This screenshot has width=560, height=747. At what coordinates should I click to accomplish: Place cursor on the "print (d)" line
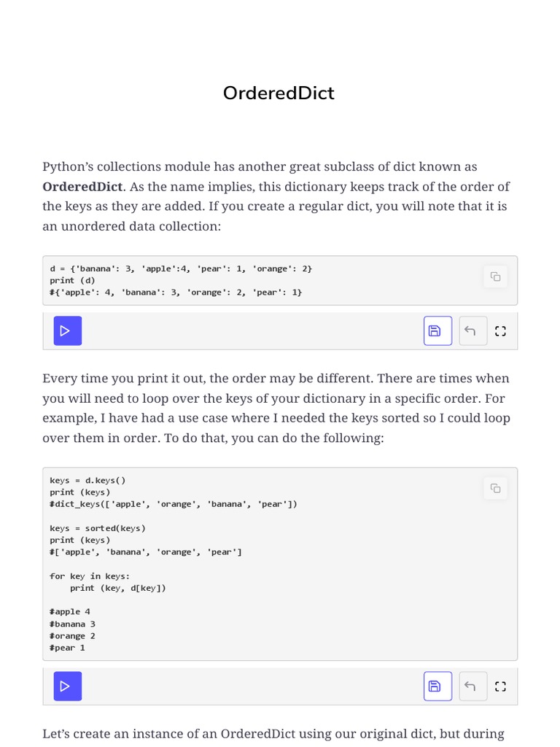72,280
